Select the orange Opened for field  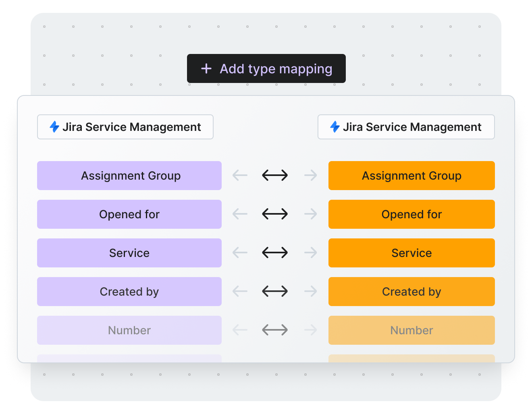click(411, 214)
